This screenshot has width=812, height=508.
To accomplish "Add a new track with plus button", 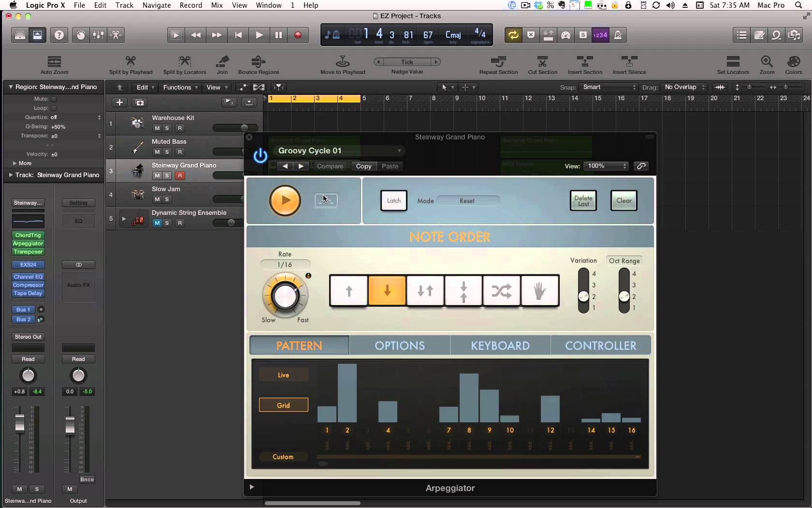I will tap(119, 102).
